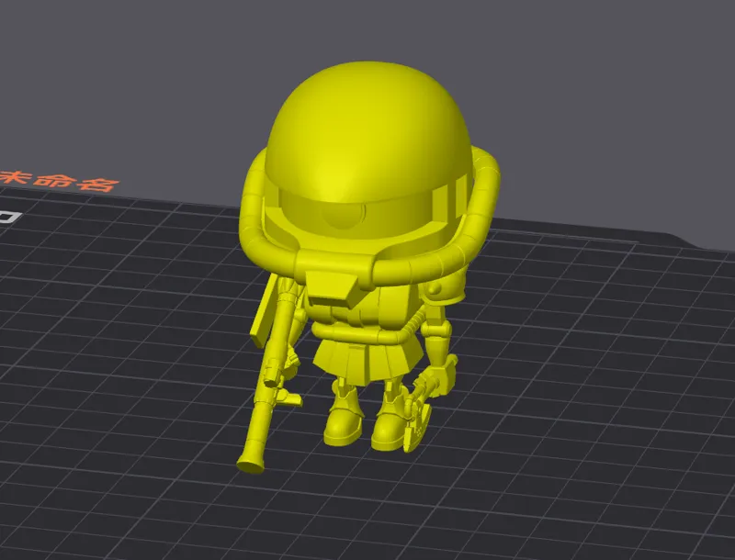This screenshot has width=735, height=560.
Task: Click the flat shield panel behind the bazooka
Action: (264, 311)
